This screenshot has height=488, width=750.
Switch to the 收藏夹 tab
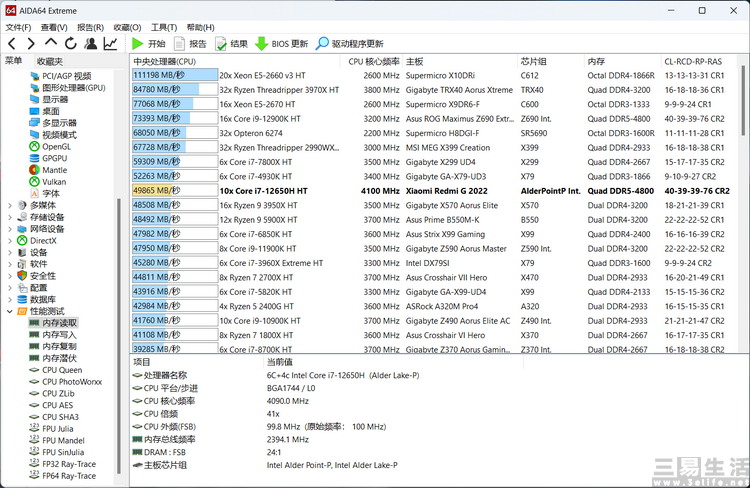click(x=50, y=61)
